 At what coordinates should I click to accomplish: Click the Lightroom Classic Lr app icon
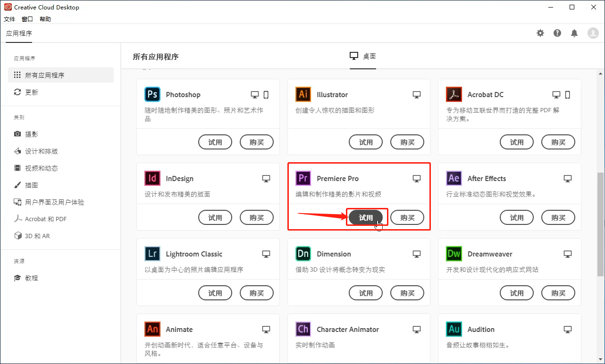(152, 254)
